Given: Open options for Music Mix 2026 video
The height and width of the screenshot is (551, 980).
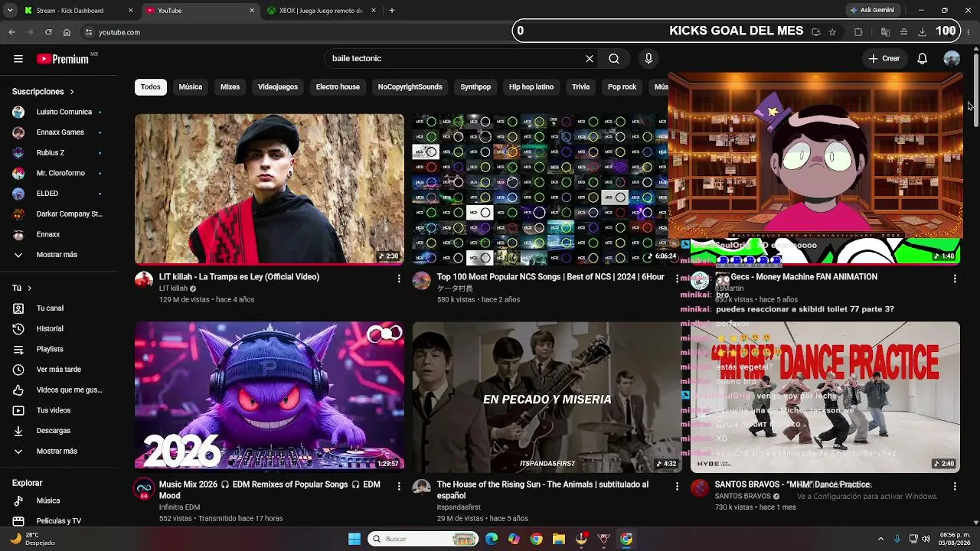Looking at the screenshot, I should [399, 486].
